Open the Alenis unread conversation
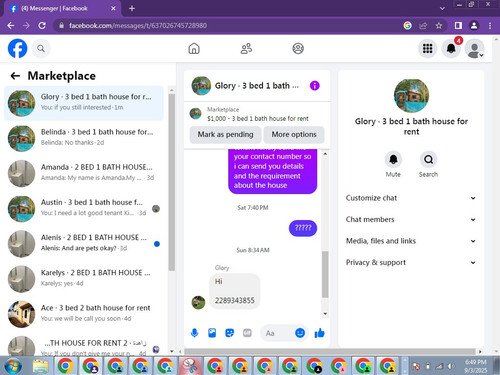This screenshot has width=500, height=375. coord(84,244)
